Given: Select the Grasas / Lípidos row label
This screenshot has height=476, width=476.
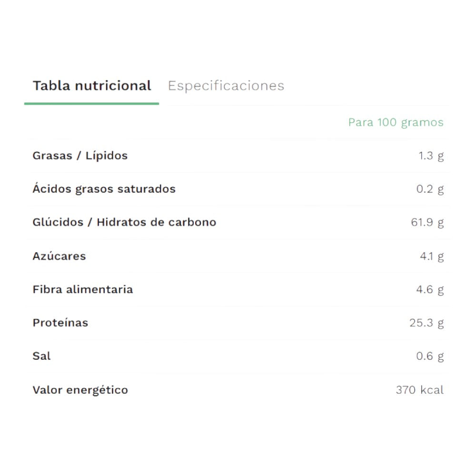Looking at the screenshot, I should tap(80, 156).
